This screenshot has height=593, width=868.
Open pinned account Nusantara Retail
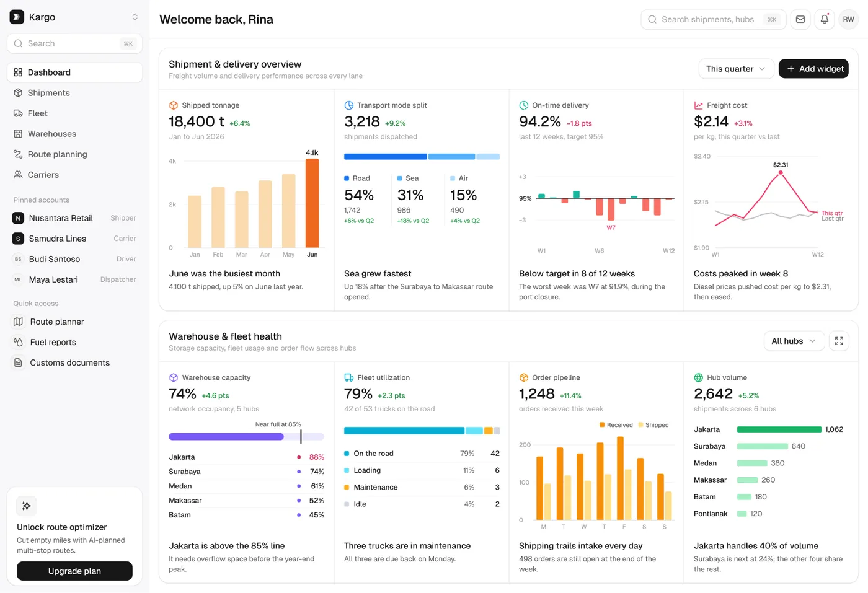(74, 218)
